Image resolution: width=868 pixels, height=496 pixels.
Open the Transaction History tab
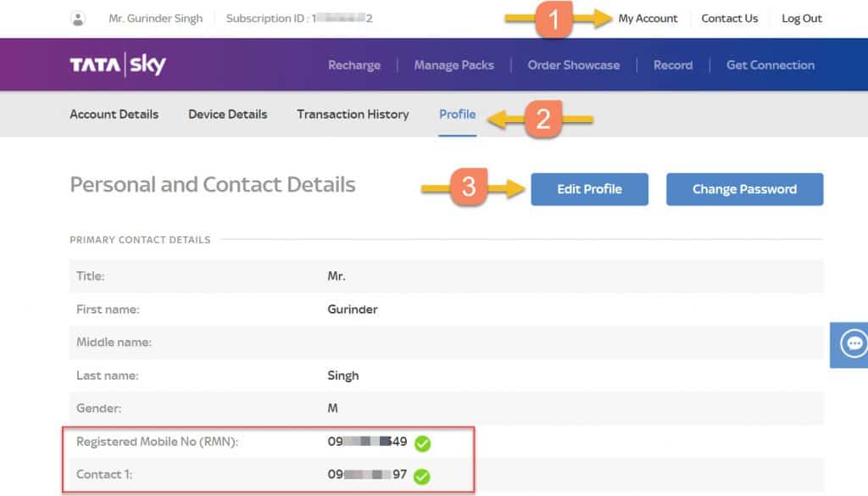pyautogui.click(x=353, y=114)
